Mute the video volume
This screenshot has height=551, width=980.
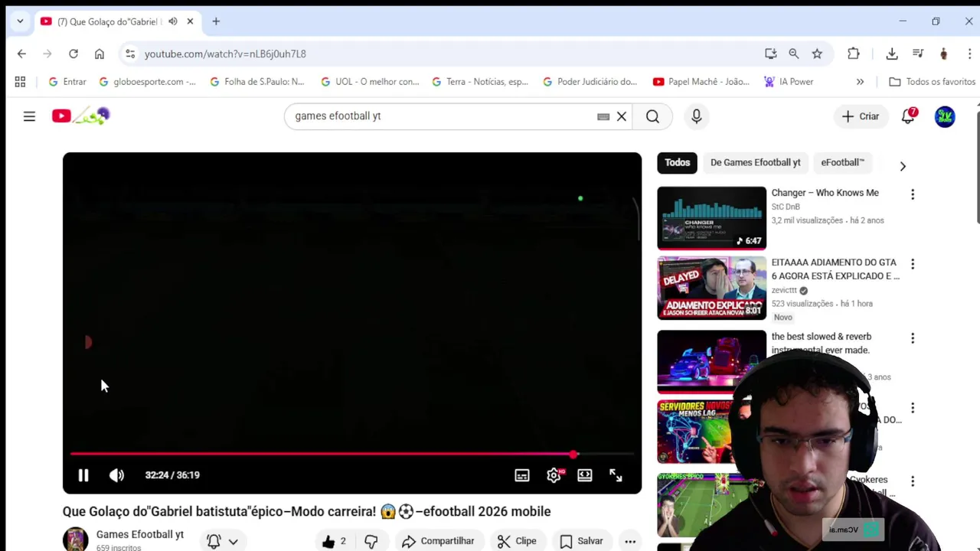click(116, 475)
